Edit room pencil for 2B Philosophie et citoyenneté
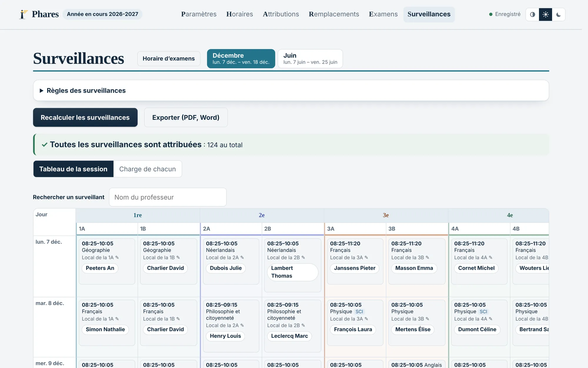Image resolution: width=588 pixels, height=368 pixels. (303, 325)
